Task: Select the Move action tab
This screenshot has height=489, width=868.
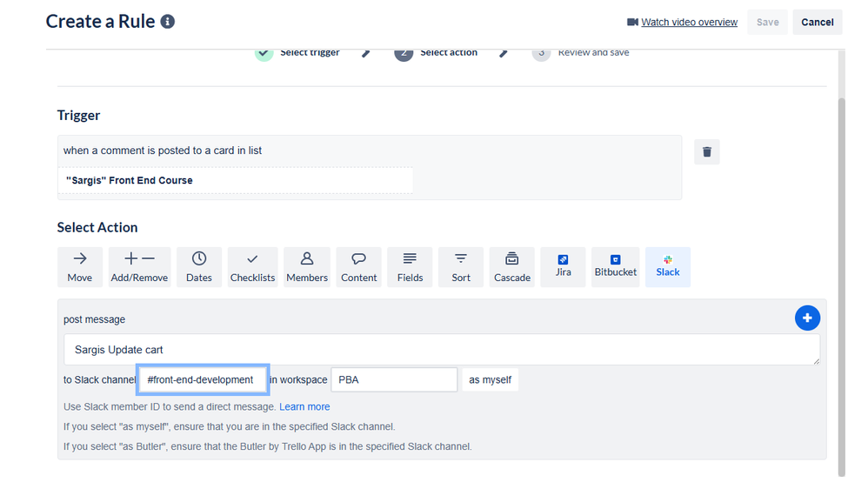Action: point(80,267)
